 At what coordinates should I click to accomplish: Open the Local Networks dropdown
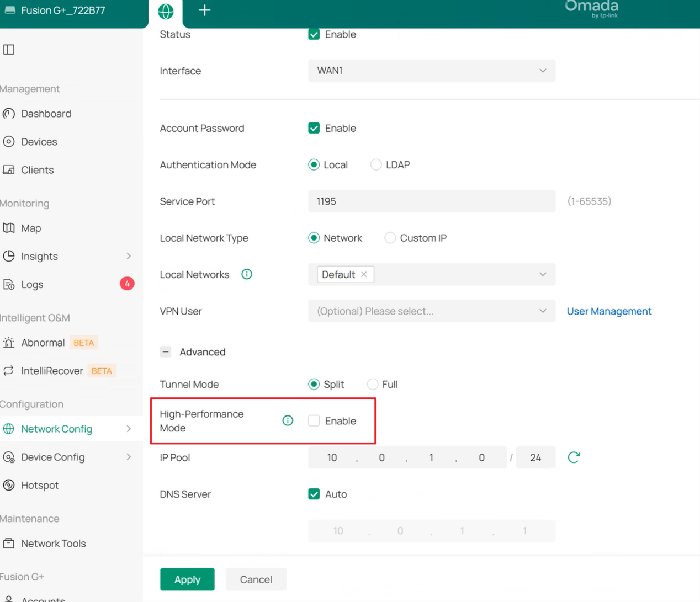pos(432,274)
